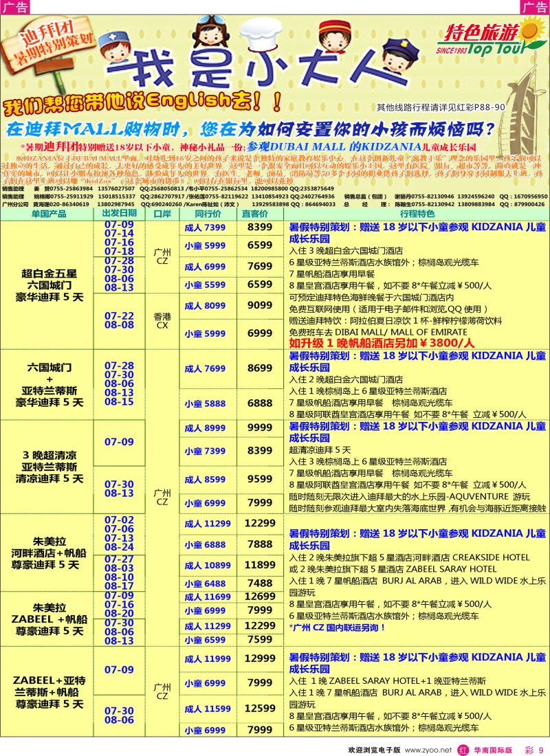Click the blue note 广州CZ国内联运另询
Image resolution: width=550 pixels, height=756 pixels.
pyautogui.click(x=337, y=627)
